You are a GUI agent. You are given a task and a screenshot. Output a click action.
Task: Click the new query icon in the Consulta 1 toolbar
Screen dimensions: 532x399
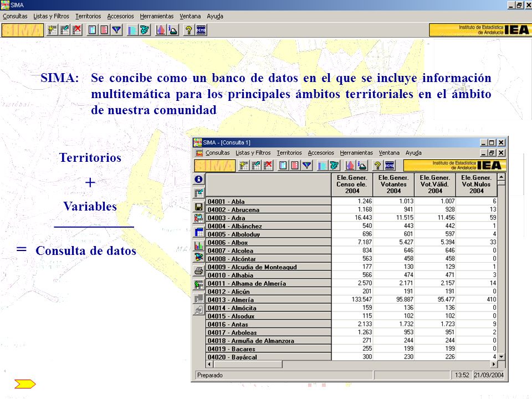(x=244, y=166)
